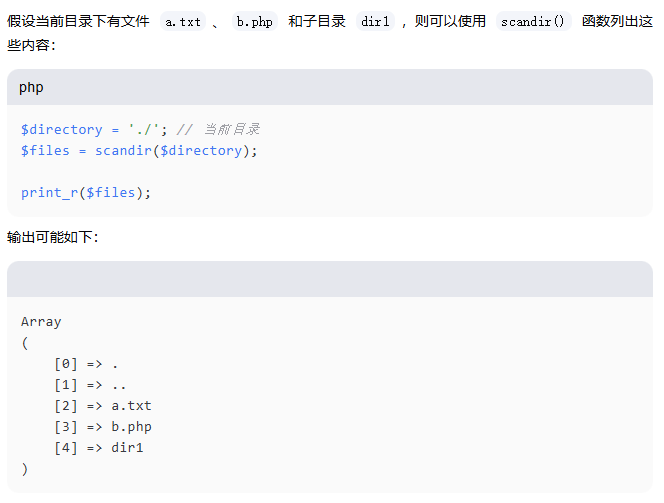Click the "[4] => dir1" output line
This screenshot has height=503, width=664.
tap(99, 448)
